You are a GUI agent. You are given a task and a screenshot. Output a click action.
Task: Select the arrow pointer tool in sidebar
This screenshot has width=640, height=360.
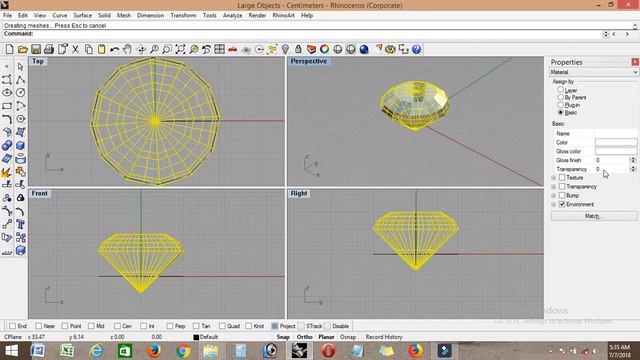pos(20,67)
